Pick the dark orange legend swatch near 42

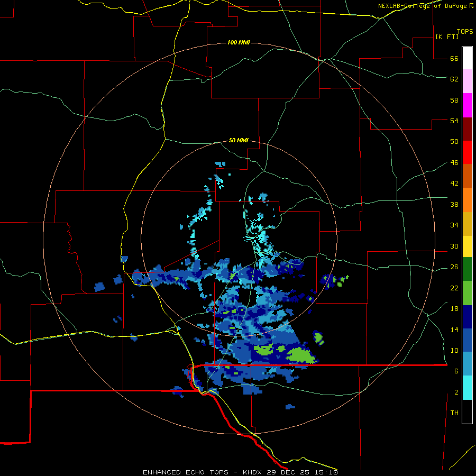[x=467, y=176]
